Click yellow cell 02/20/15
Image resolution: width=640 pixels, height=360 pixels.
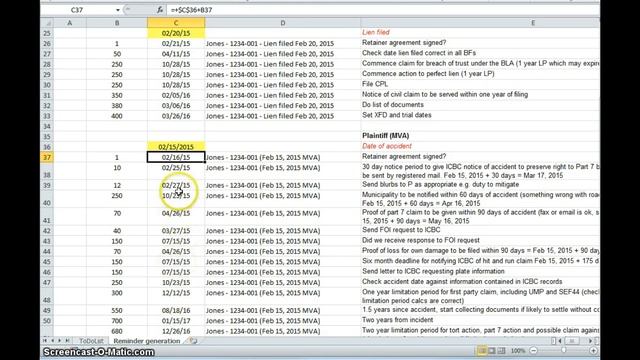coord(176,33)
